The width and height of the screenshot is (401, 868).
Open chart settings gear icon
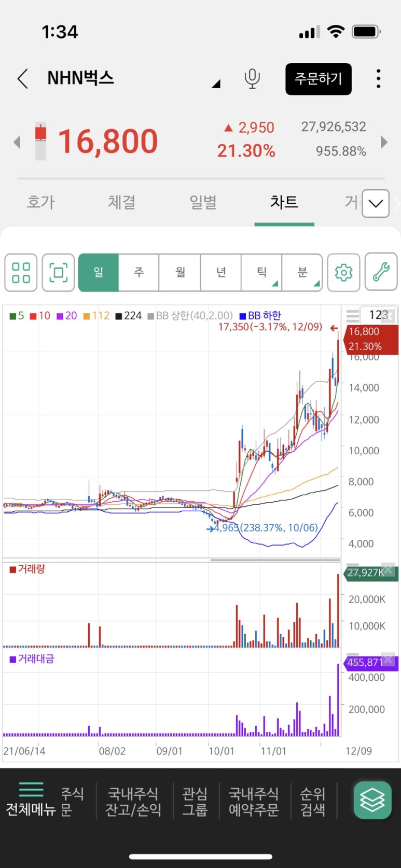(x=343, y=272)
